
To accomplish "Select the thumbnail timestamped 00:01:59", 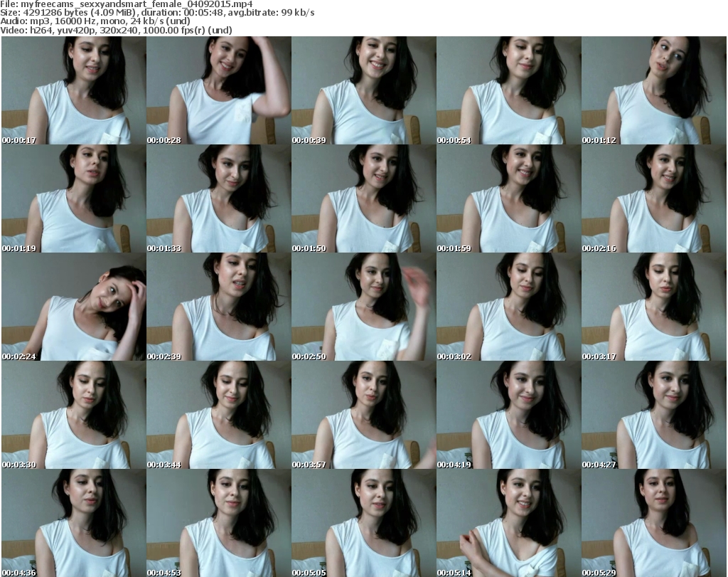I will (509, 198).
